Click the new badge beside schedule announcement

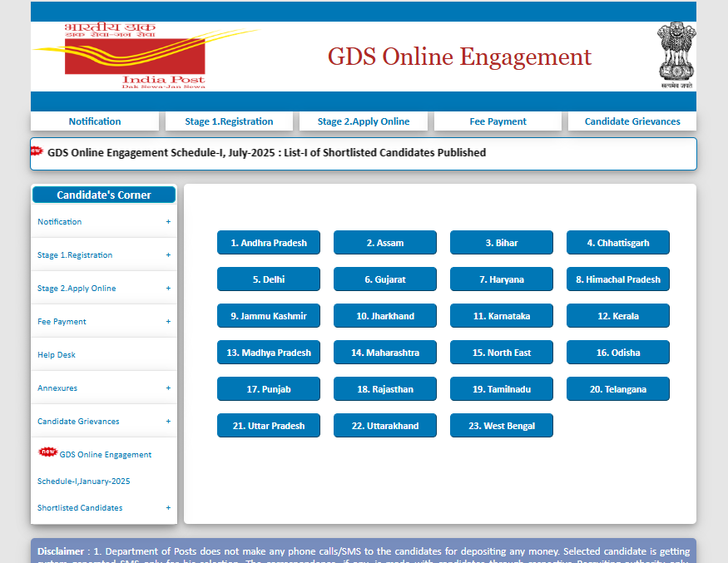[37, 151]
